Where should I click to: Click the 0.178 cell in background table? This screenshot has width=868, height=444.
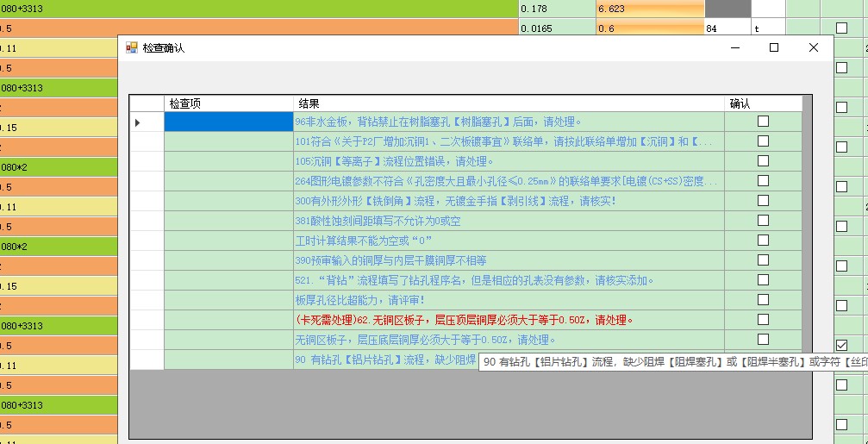point(558,9)
